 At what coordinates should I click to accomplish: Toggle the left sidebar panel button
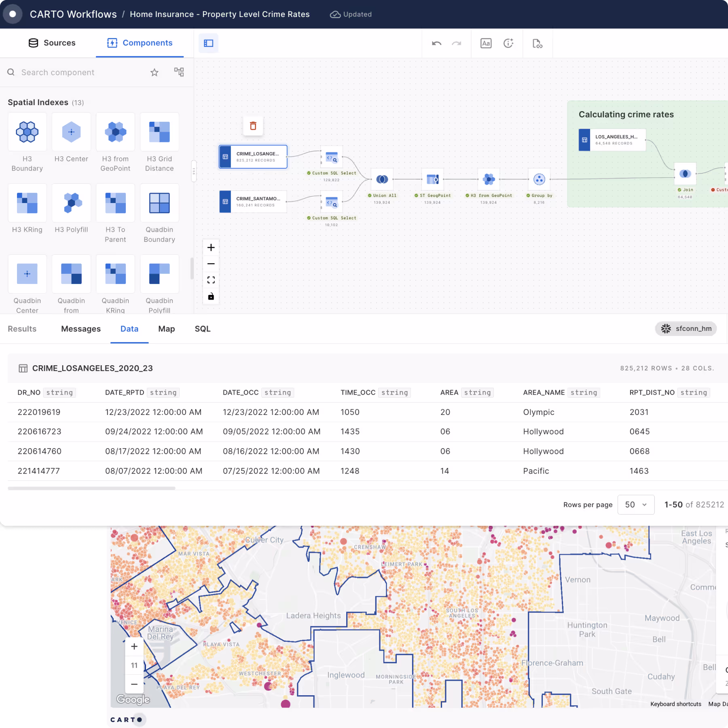209,43
